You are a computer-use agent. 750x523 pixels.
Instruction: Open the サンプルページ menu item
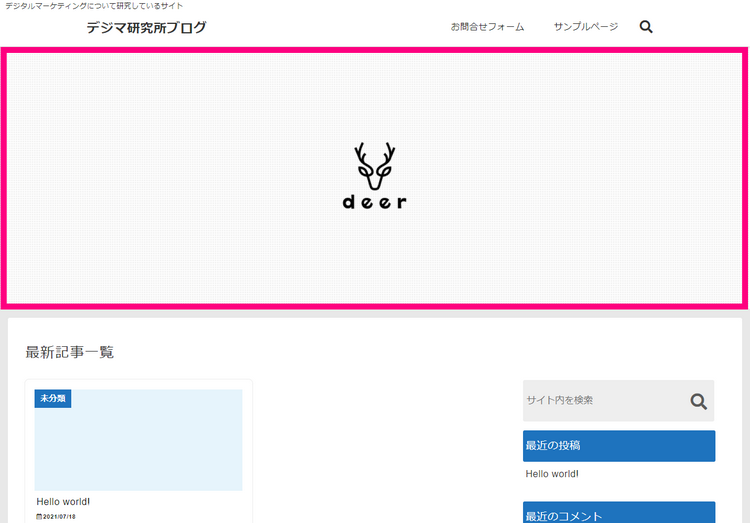tap(585, 27)
